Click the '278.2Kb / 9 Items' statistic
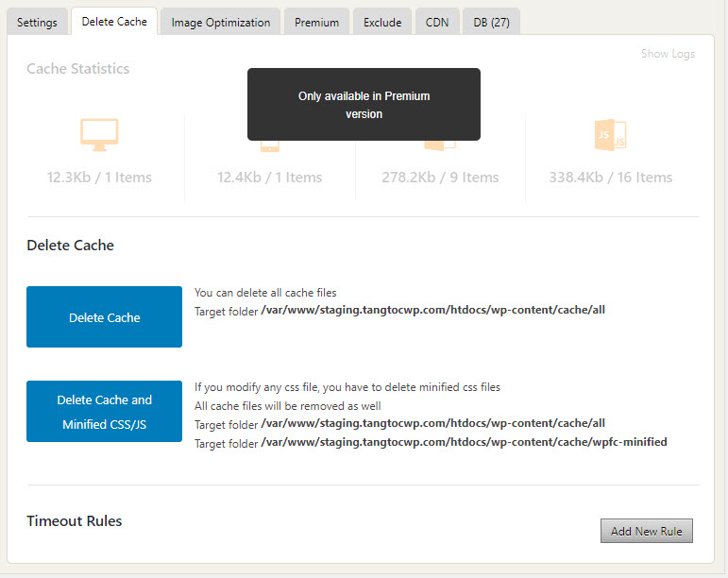The image size is (728, 578). coord(440,178)
